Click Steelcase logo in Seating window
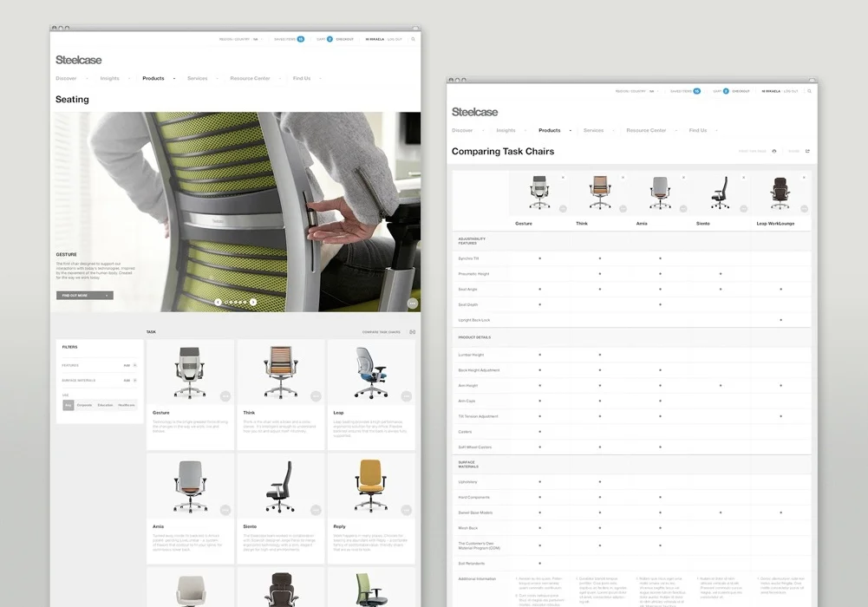868x607 pixels. click(x=79, y=60)
